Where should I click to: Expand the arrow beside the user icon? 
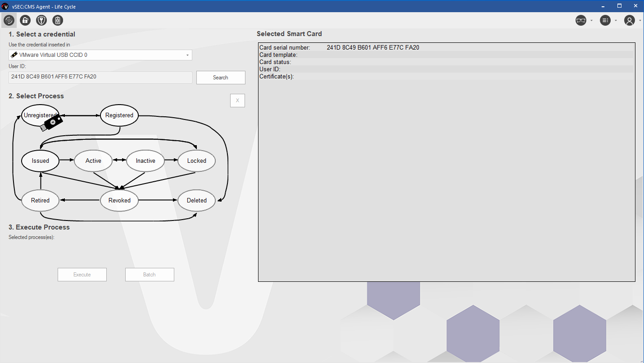click(x=640, y=21)
